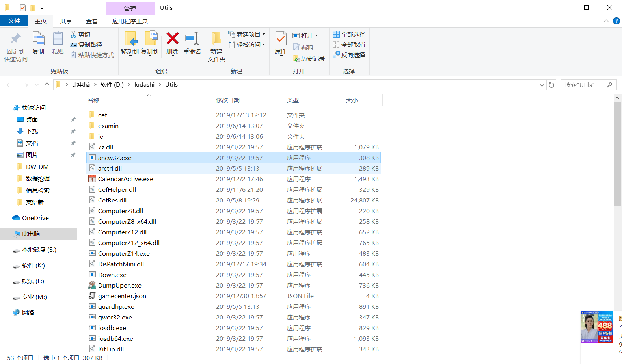Click ludashi in address breadcrumb
Screen dimensions: 622x364
tap(144, 85)
